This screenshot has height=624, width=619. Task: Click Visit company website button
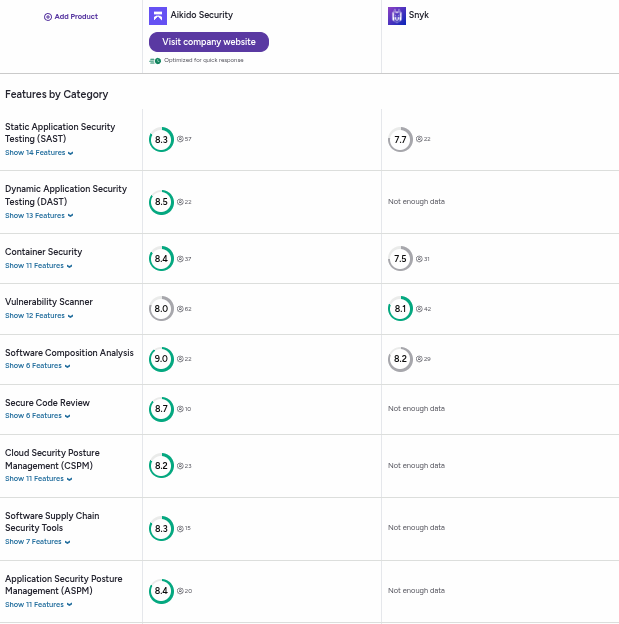click(x=209, y=42)
